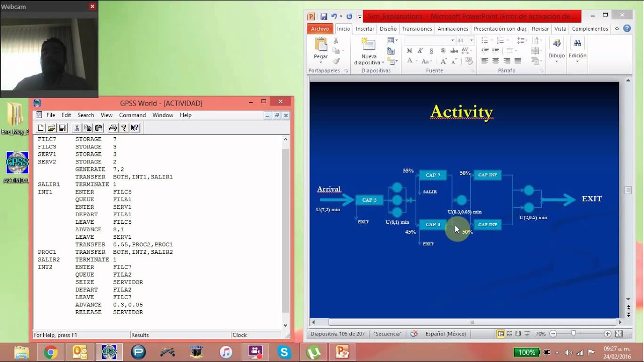
Task: Switch to Slide Sorter view in PowerPoint
Action: 509,334
